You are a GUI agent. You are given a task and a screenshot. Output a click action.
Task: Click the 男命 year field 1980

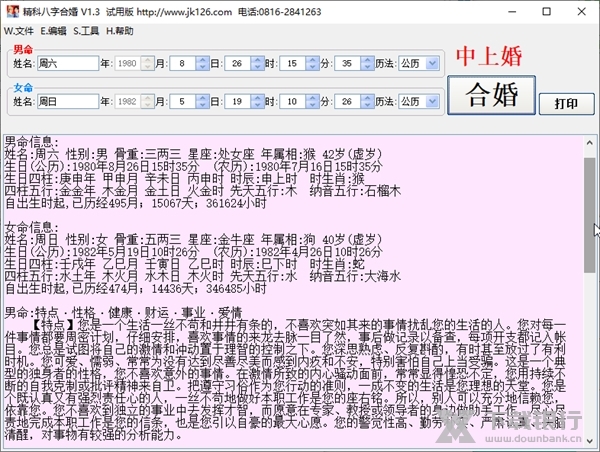[x=127, y=63]
